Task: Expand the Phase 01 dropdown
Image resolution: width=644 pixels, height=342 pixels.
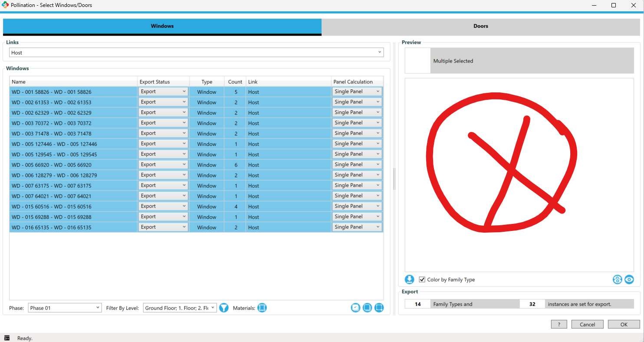Action: (x=65, y=308)
